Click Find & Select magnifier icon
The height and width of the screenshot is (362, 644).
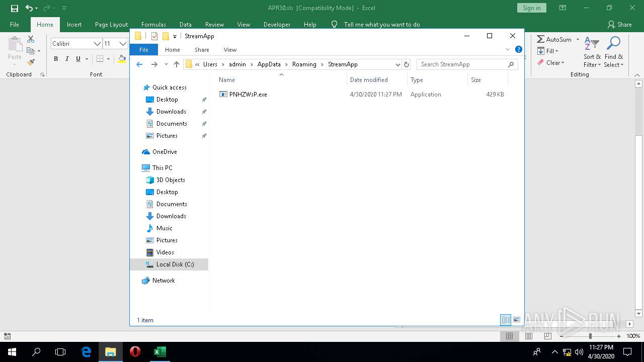pos(613,52)
